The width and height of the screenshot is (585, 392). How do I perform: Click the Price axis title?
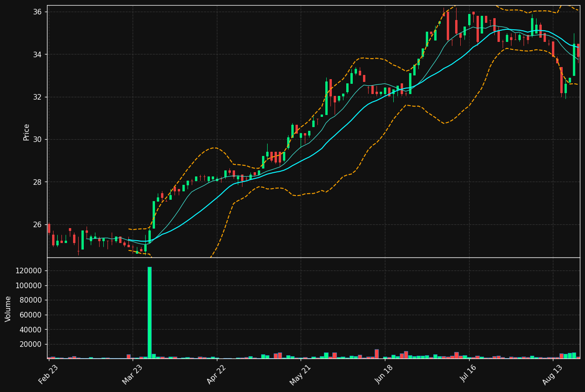[27, 132]
